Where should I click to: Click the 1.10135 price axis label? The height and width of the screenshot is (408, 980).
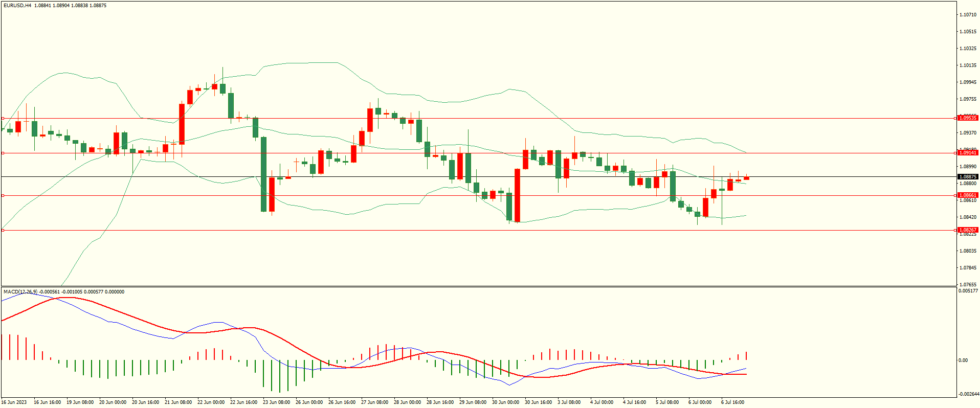click(x=968, y=65)
